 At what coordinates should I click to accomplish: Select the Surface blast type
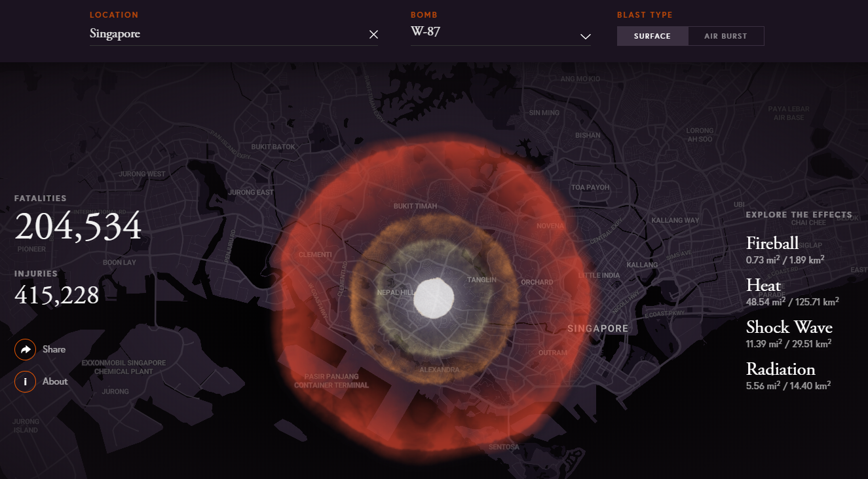652,36
